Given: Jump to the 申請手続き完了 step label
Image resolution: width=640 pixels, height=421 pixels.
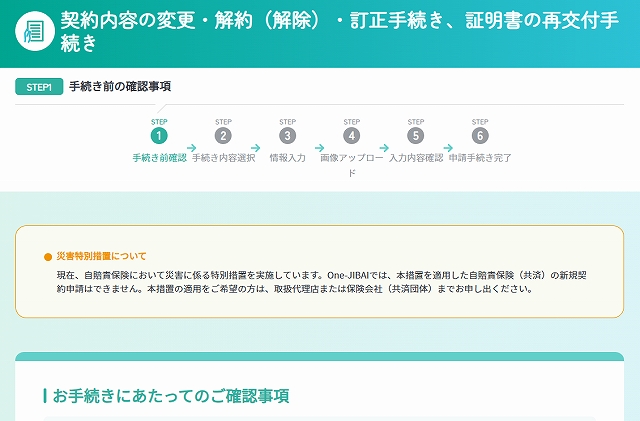Looking at the screenshot, I should (x=480, y=158).
